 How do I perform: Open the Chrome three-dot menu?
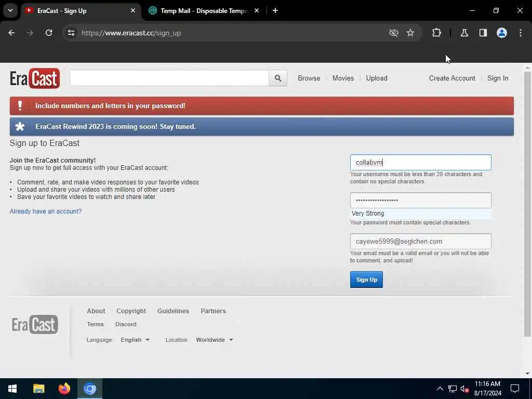[521, 33]
